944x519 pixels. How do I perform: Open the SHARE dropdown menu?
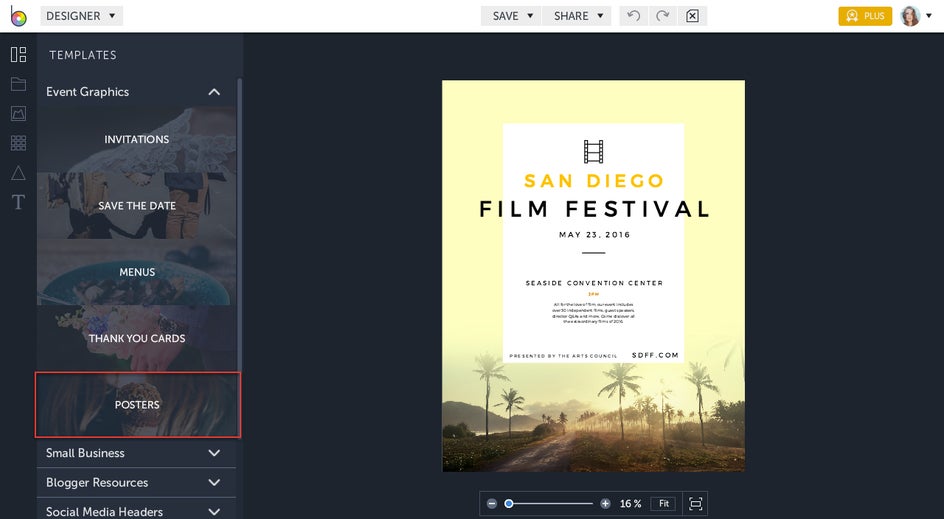pos(578,16)
